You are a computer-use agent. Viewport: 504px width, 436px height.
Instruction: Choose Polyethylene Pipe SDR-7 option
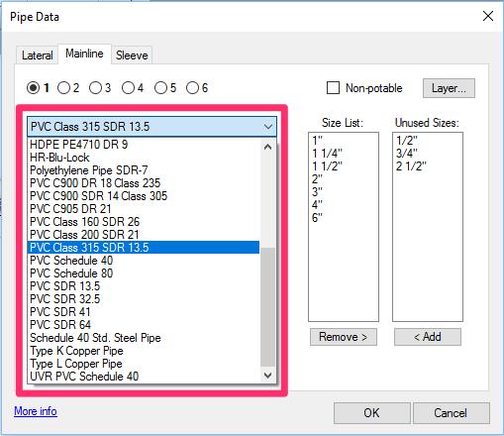pyautogui.click(x=144, y=170)
